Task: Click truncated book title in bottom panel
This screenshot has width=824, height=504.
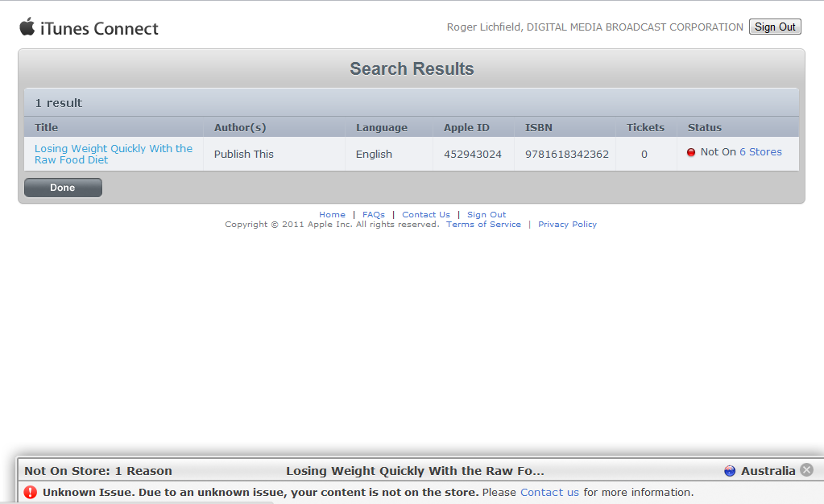Action: (415, 471)
